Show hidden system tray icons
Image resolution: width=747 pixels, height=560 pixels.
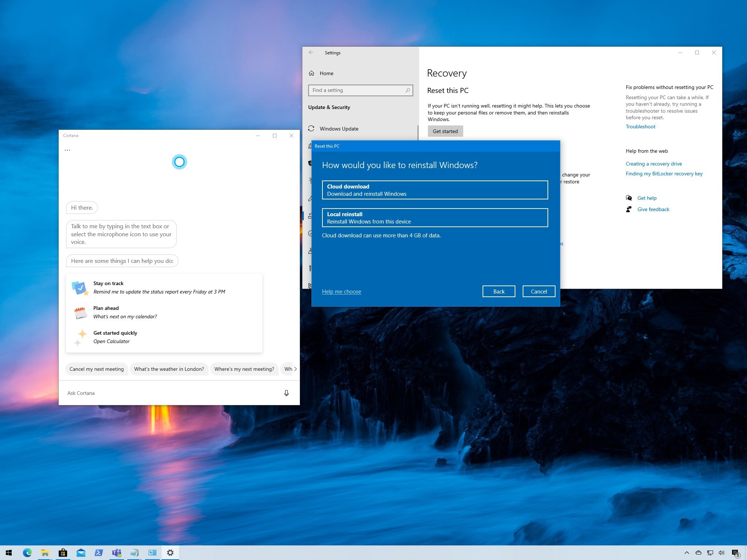click(686, 553)
